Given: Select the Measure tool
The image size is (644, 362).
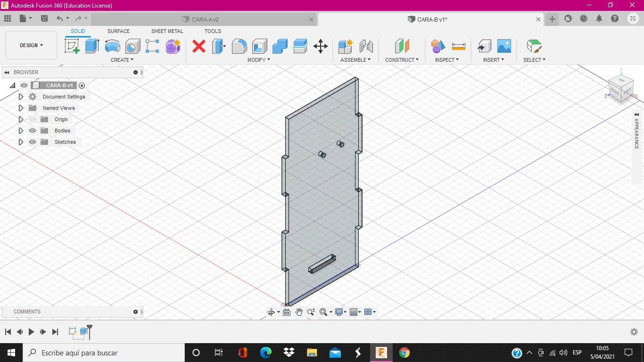Looking at the screenshot, I should coord(458,46).
